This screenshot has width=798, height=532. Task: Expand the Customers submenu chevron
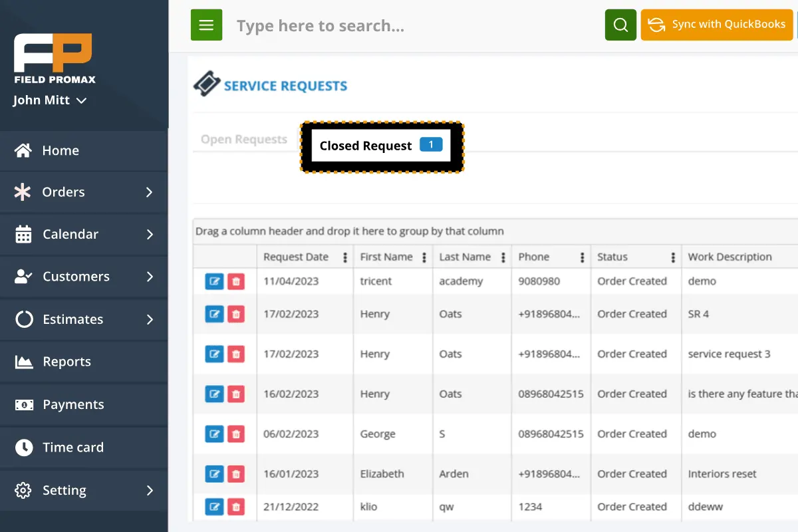pyautogui.click(x=150, y=277)
